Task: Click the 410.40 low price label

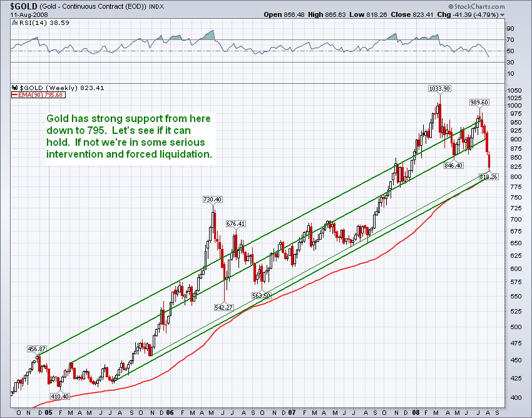Action: [59, 396]
